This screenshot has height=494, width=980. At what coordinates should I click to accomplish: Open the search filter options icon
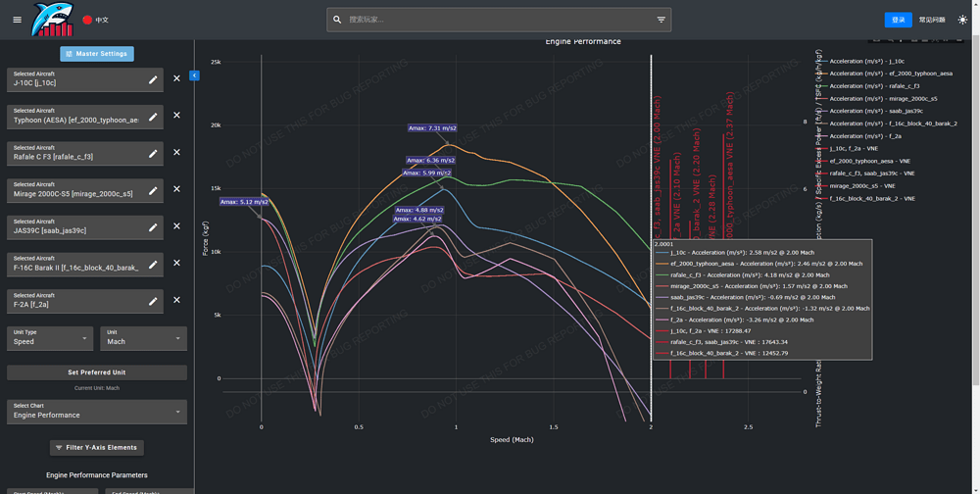(x=661, y=20)
